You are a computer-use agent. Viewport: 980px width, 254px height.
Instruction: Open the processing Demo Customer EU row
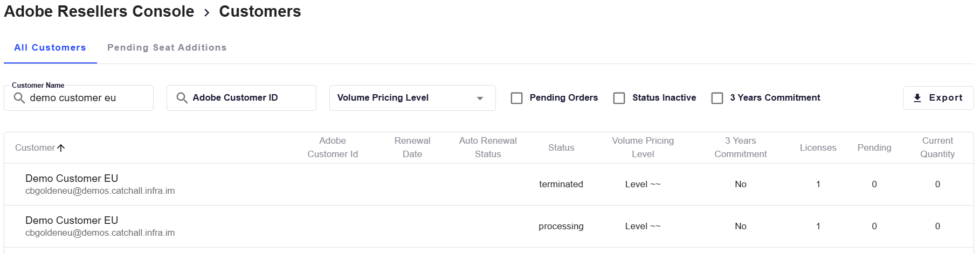pyautogui.click(x=489, y=226)
